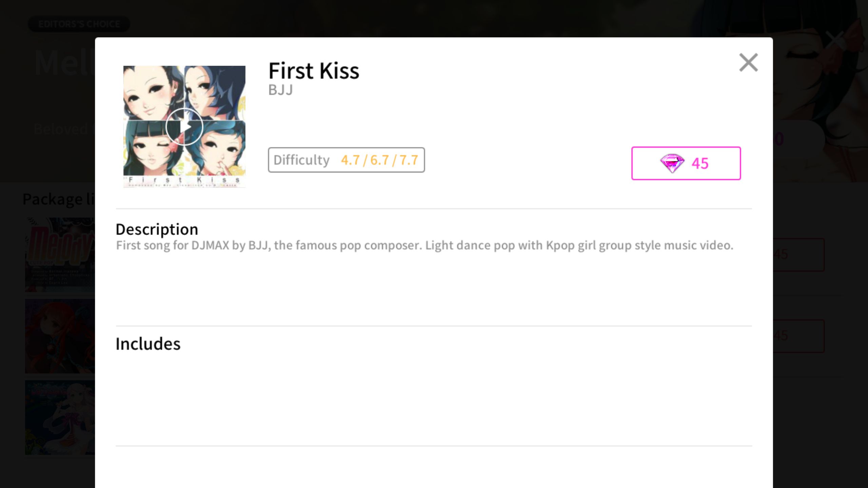The height and width of the screenshot is (488, 868).
Task: Click the Package list heading
Action: 59,199
